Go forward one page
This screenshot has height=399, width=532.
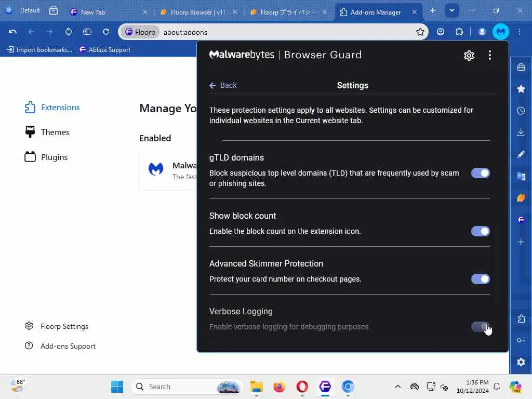coord(49,32)
